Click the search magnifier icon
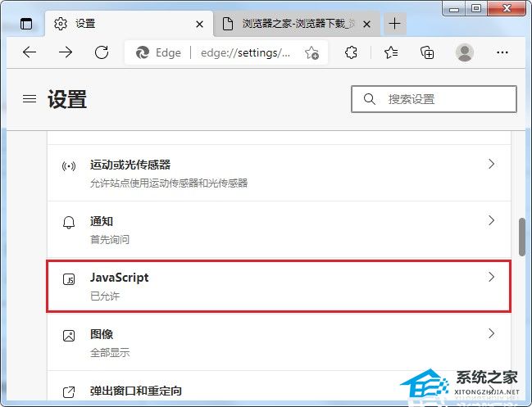532x407 pixels. point(369,99)
